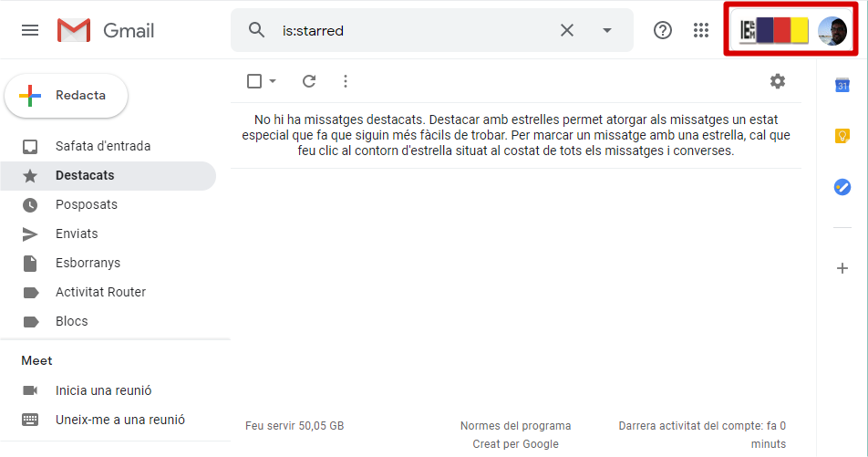Expand the select options dropdown arrow

tap(273, 81)
